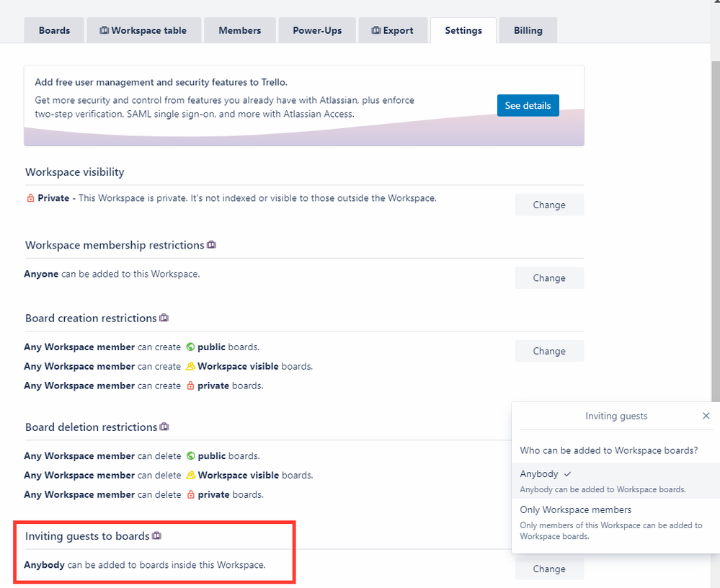Switch to the Workspace table tab
The width and height of the screenshot is (720, 588).
click(x=143, y=30)
